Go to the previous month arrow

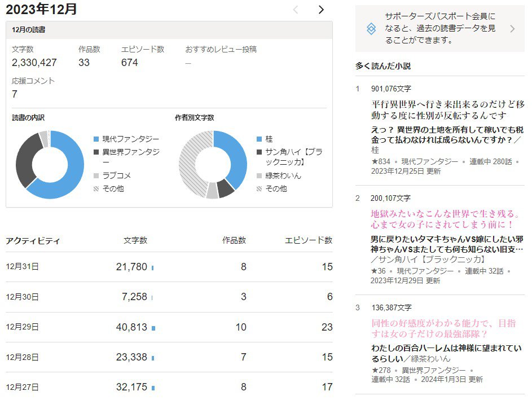pyautogui.click(x=296, y=10)
